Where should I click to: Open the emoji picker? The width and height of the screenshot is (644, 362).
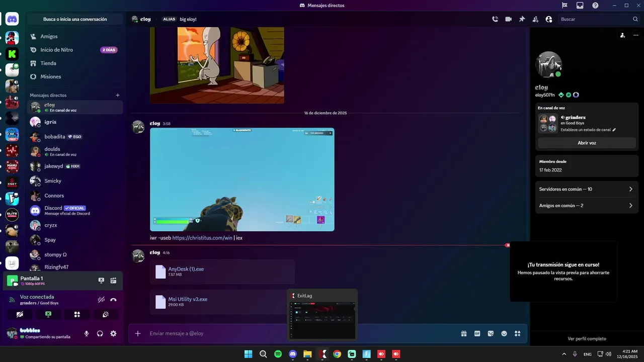tap(504, 333)
